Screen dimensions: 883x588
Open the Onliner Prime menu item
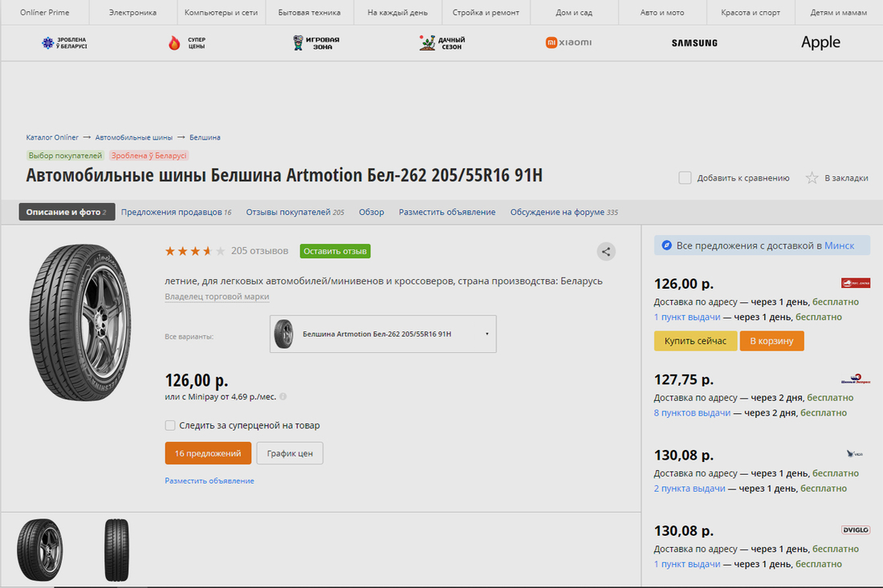tap(44, 12)
